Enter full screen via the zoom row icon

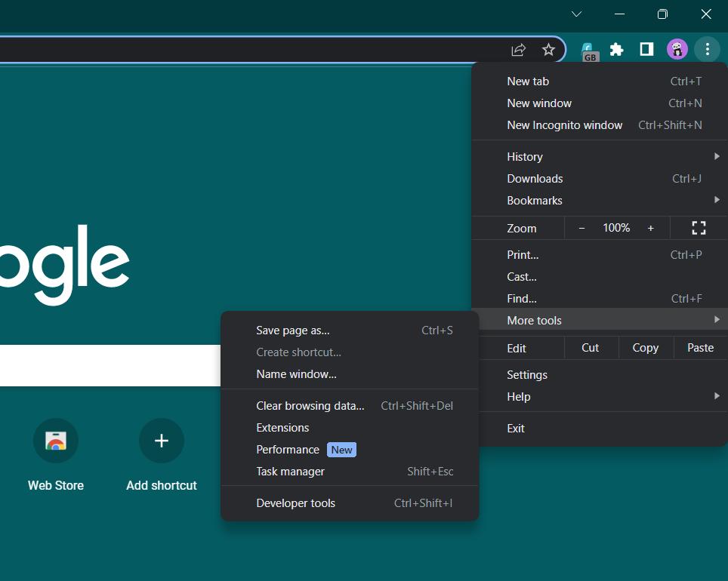pos(698,227)
